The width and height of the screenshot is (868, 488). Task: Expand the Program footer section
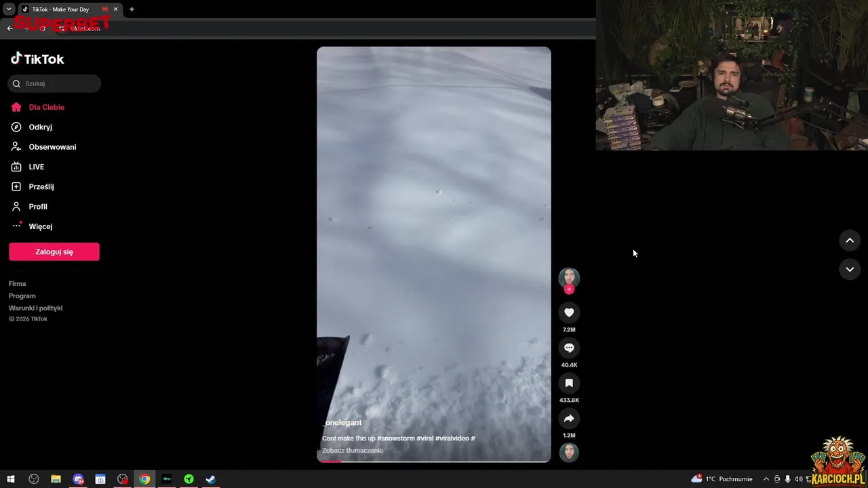[22, 296]
